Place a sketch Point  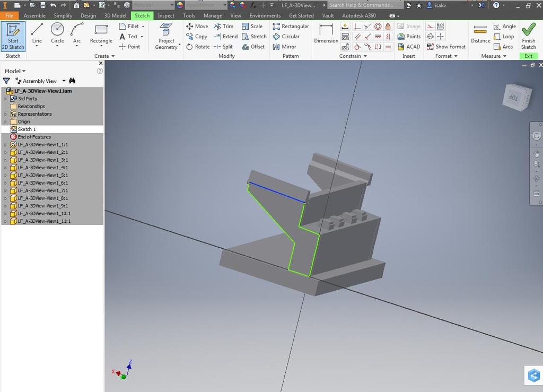[129, 46]
